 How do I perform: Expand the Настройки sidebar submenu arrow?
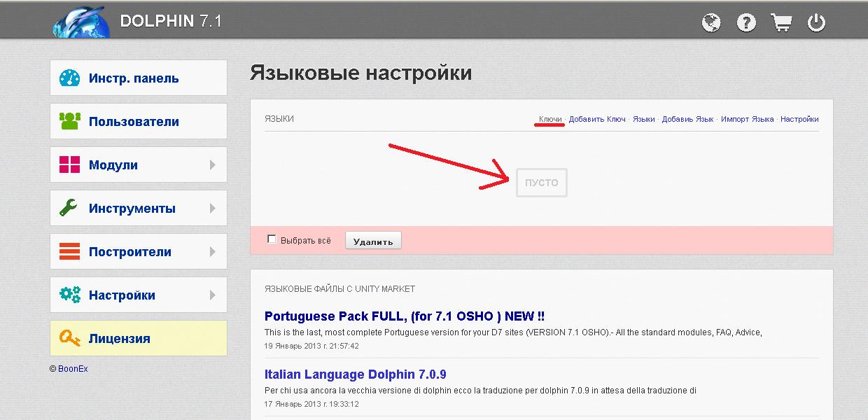(213, 295)
